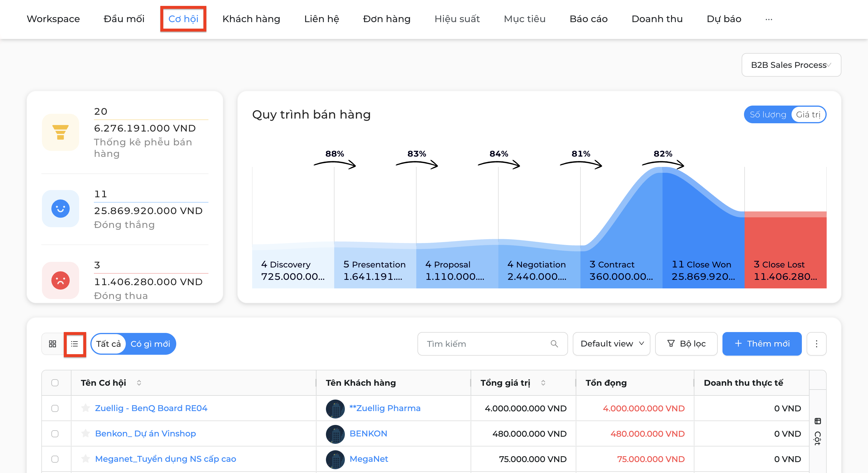Sort by Tên Cơ hội column arrows

[x=139, y=383]
